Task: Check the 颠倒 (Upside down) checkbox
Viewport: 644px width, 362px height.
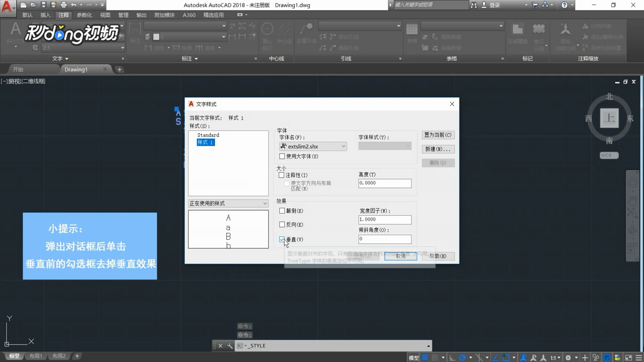Action: tap(282, 211)
